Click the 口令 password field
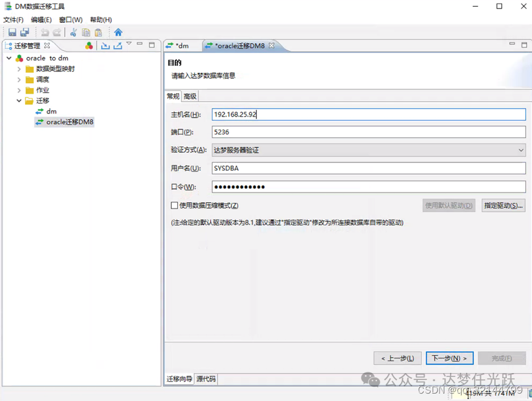 [369, 187]
